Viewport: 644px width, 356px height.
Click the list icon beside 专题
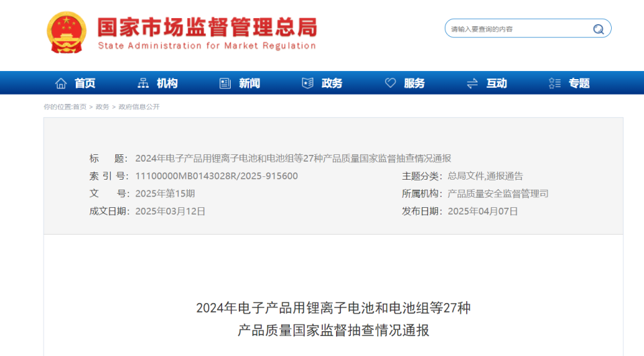(555, 83)
